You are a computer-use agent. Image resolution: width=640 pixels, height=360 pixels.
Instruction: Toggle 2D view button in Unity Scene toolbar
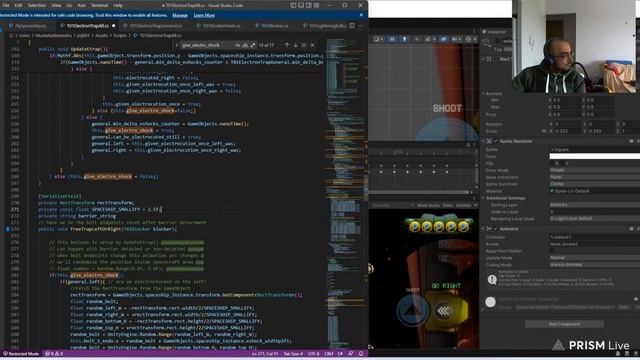[x=392, y=39]
